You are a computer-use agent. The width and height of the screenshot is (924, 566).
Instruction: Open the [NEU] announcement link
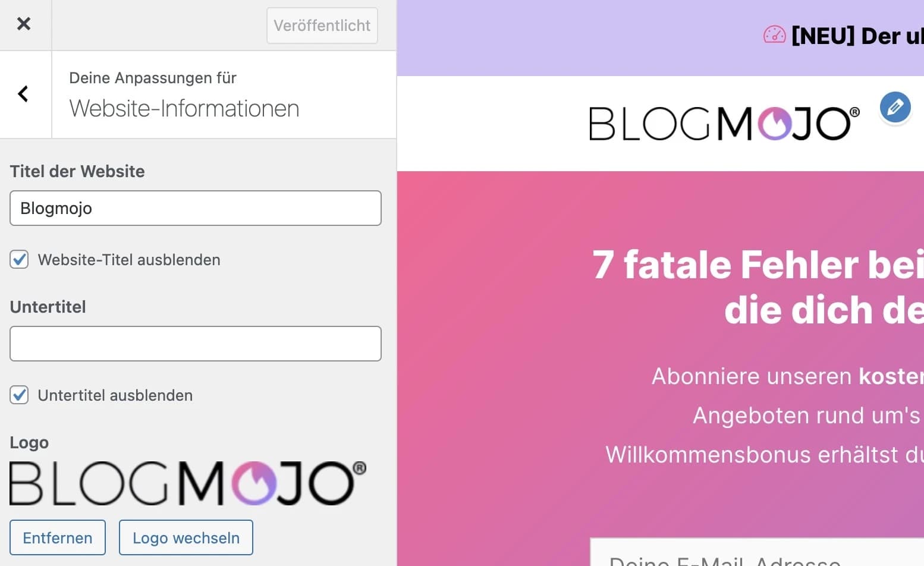tap(857, 36)
